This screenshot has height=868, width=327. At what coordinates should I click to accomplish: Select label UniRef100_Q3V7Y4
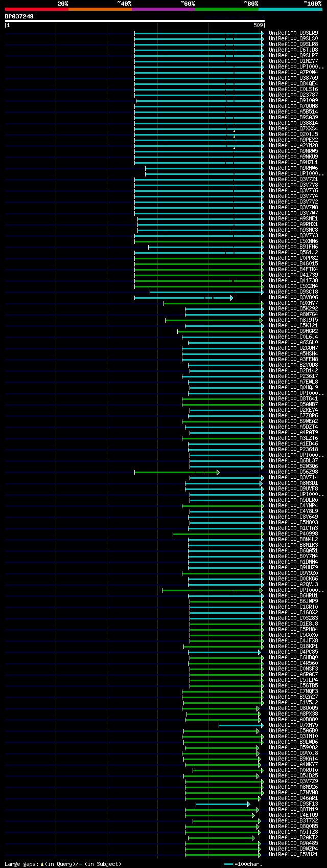293,196
